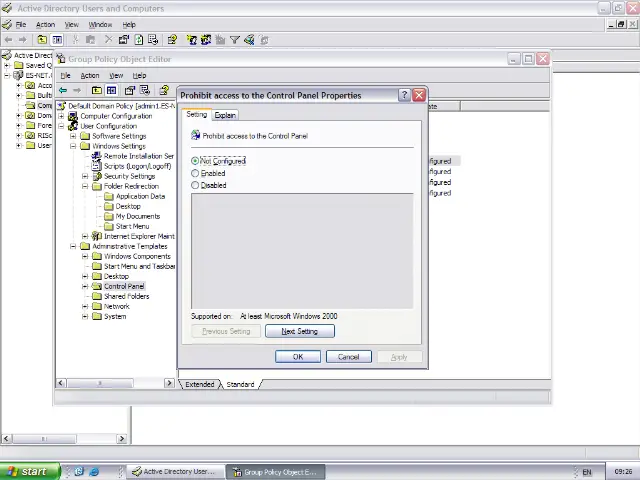Collapse the User Configuration node
Viewport: 640px width, 480px height.
tap(61, 126)
